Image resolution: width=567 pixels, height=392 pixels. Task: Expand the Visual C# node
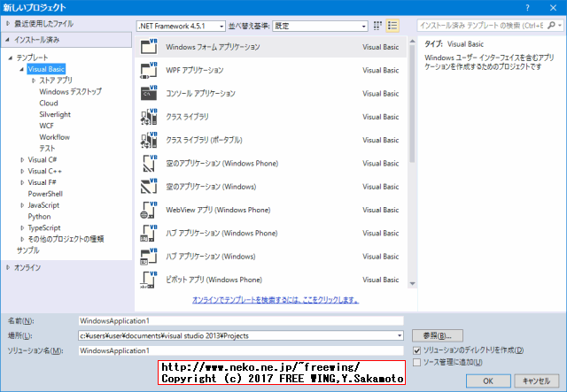point(22,159)
